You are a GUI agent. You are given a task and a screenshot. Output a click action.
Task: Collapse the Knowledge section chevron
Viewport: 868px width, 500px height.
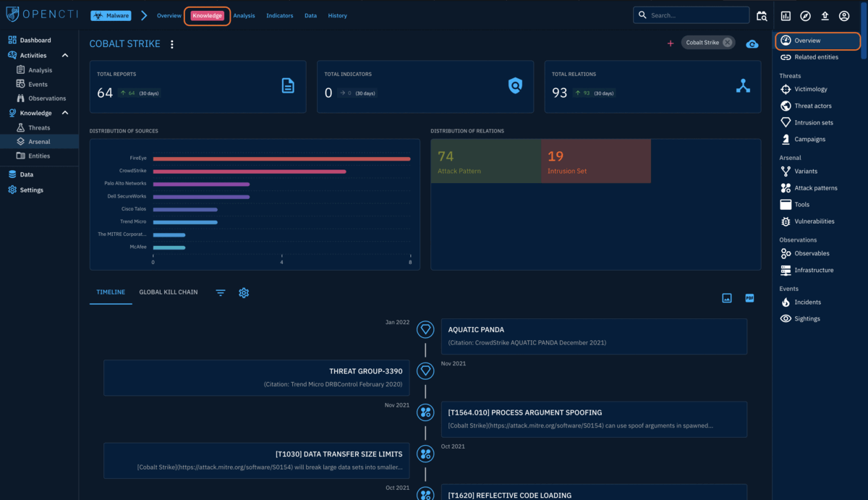[x=65, y=113]
